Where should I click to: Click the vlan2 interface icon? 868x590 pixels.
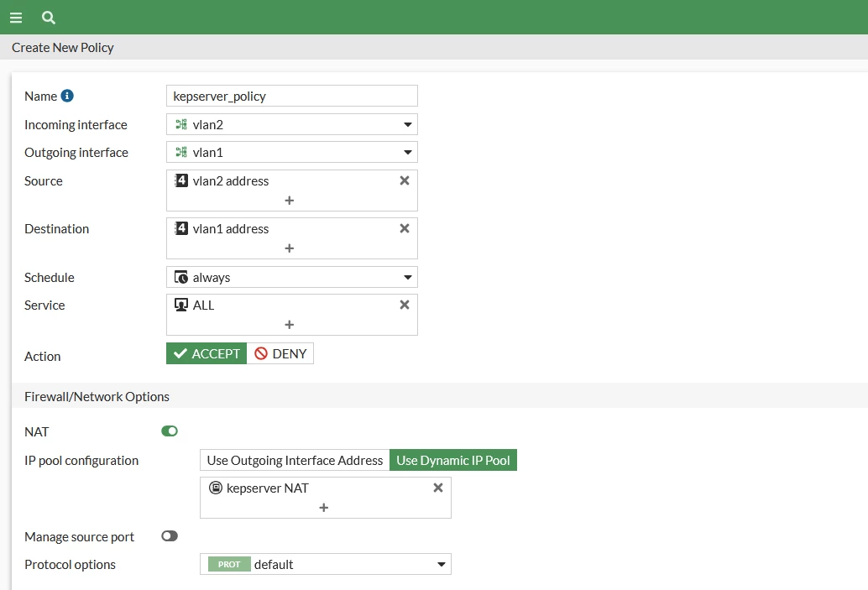pos(181,124)
